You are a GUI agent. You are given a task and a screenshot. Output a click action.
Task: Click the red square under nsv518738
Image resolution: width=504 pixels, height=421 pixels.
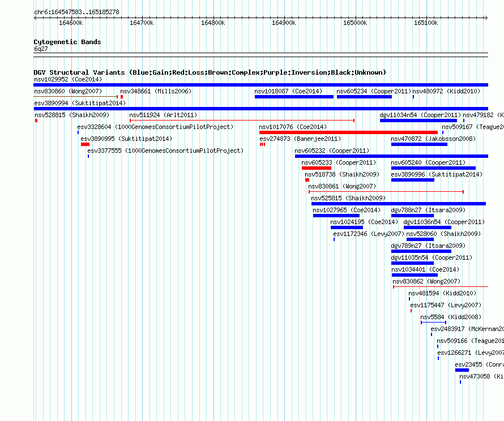point(307,180)
